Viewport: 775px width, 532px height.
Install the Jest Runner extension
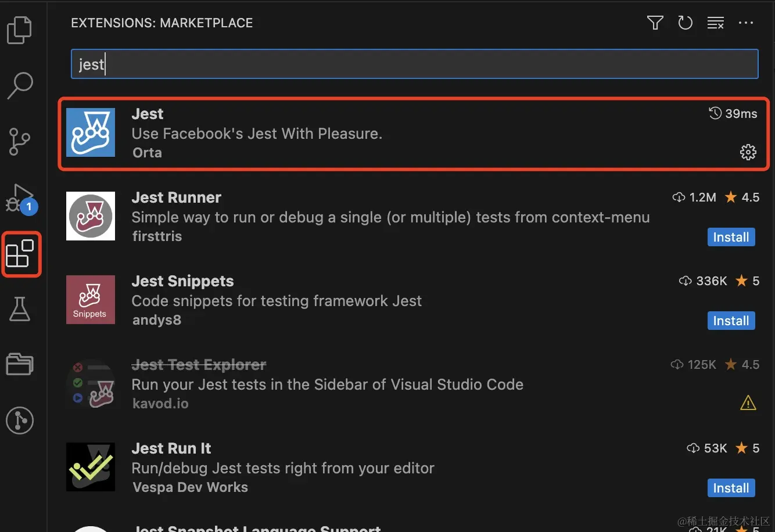[731, 237]
